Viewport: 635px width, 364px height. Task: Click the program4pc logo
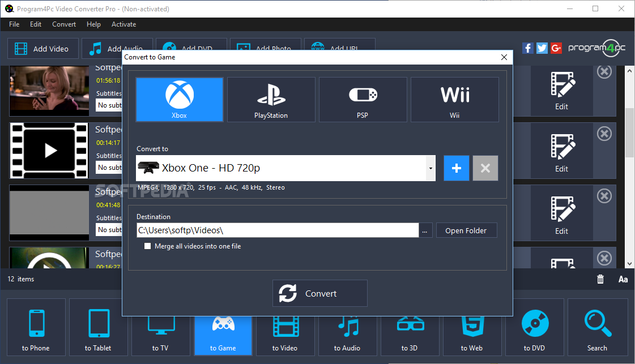tap(597, 48)
